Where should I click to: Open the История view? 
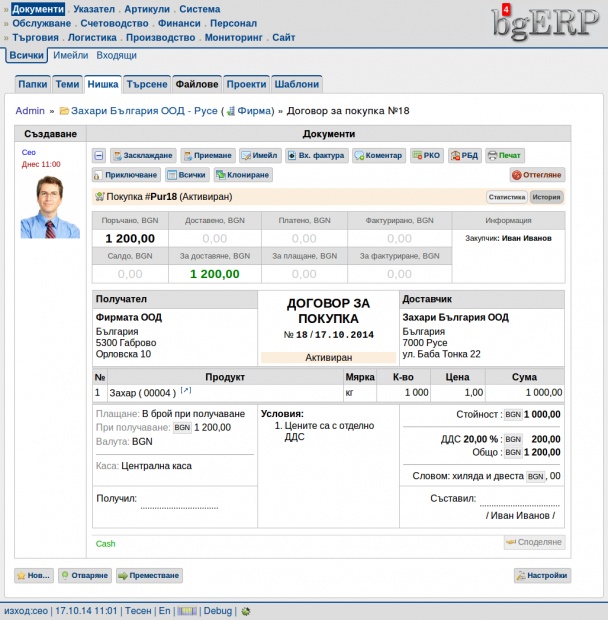click(546, 197)
